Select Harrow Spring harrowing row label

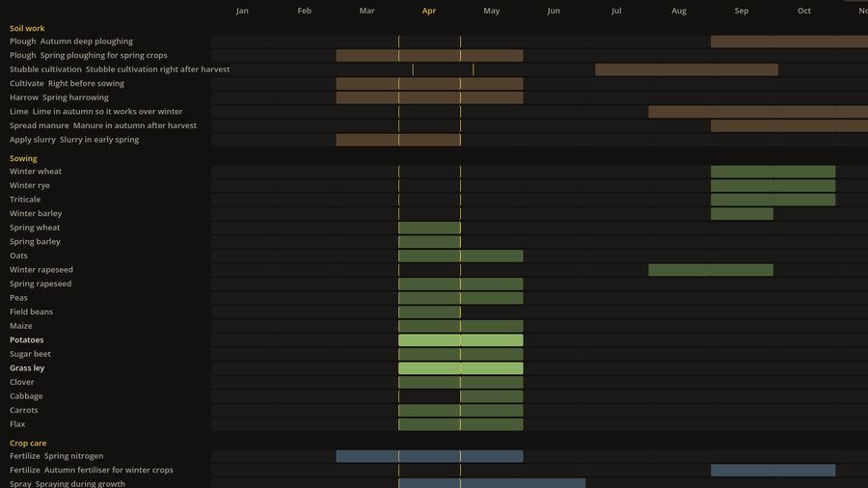[x=59, y=96]
